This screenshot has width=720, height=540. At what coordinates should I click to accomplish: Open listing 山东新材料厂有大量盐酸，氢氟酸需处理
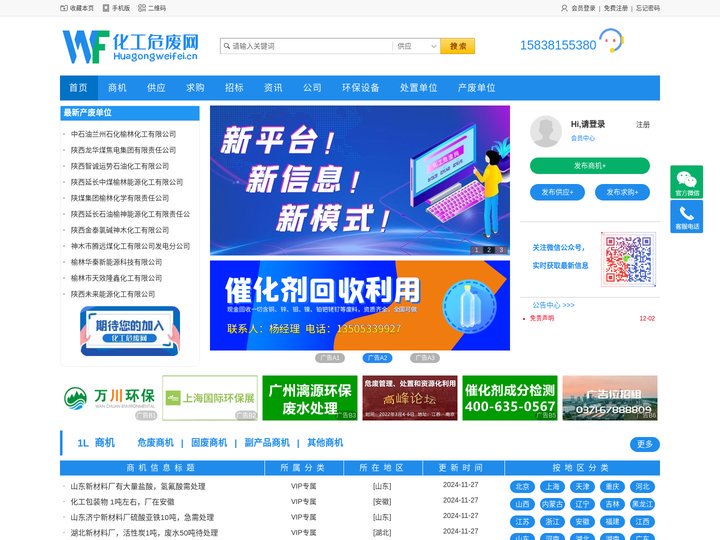pyautogui.click(x=138, y=486)
